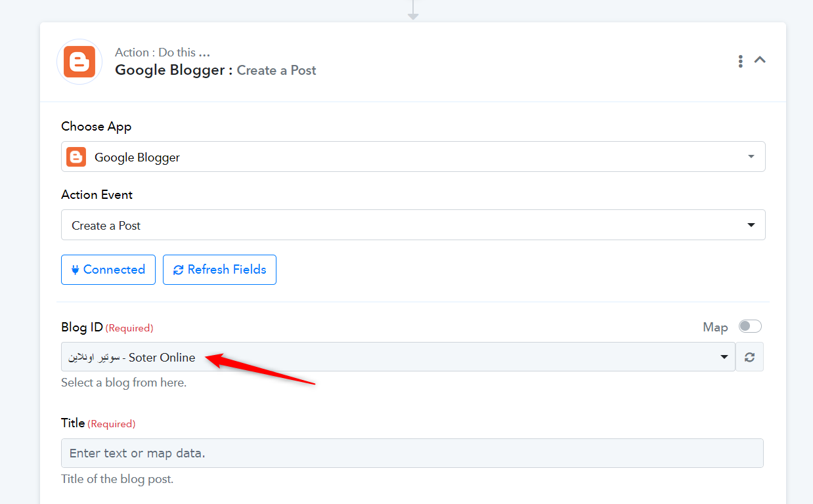Click the Title input field

pos(412,453)
